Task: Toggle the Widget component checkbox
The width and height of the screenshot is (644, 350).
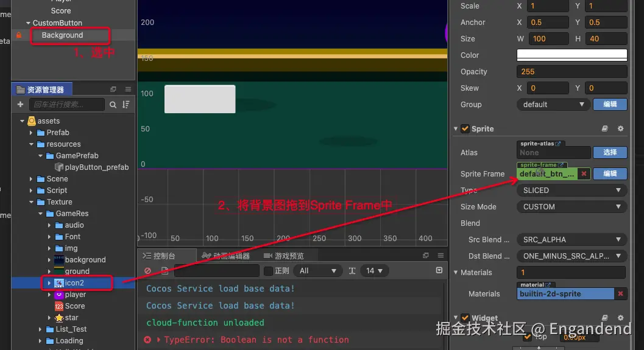Action: (x=465, y=318)
